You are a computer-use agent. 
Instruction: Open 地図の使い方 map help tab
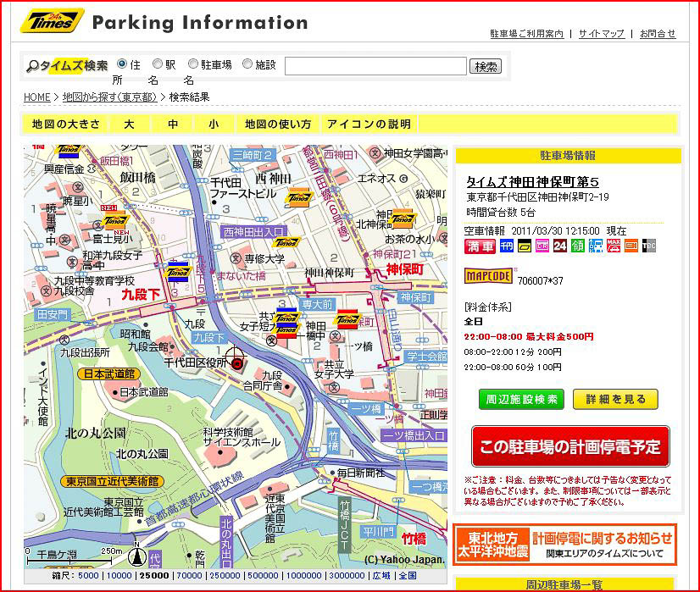[277, 124]
